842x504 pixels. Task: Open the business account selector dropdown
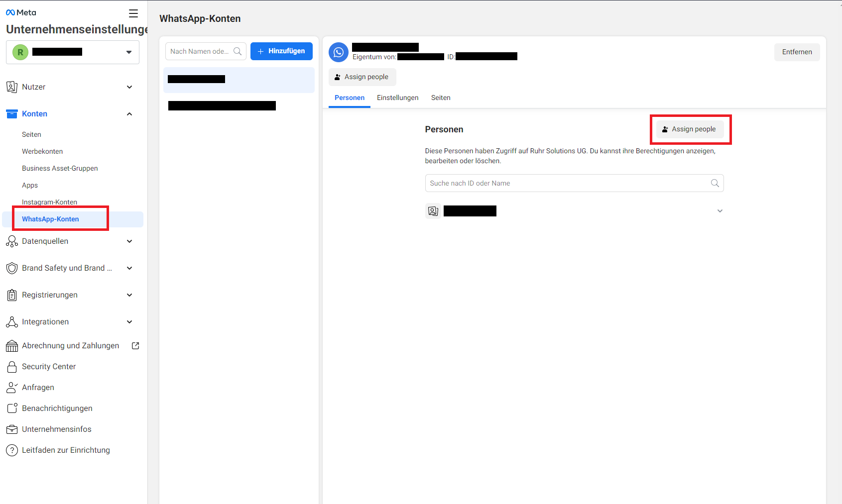128,52
